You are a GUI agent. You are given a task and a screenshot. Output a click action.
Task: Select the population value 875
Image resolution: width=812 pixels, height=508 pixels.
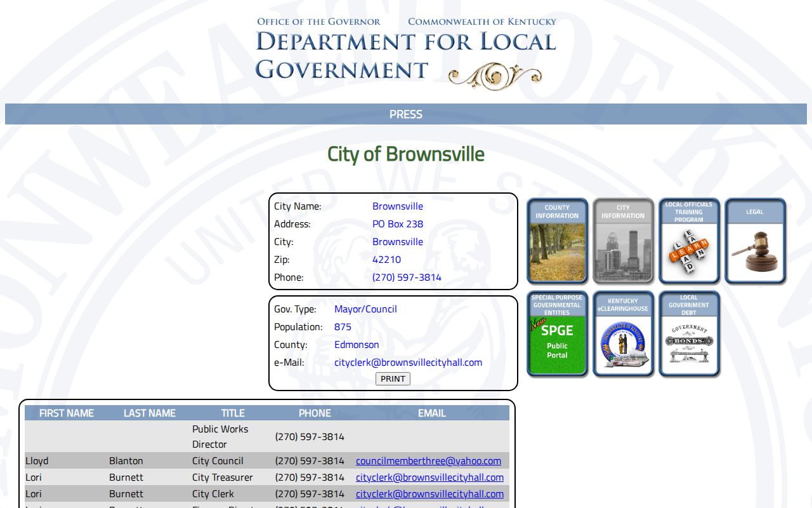(343, 327)
